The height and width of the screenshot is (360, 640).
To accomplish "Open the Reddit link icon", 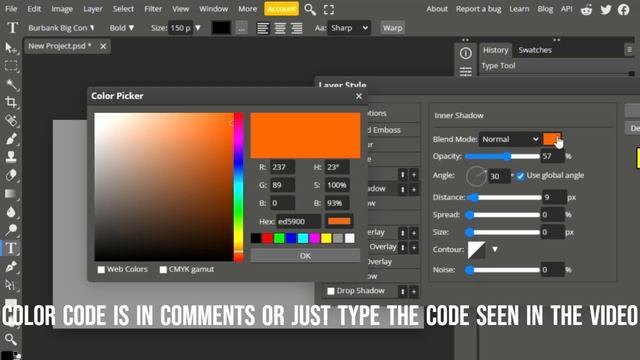I will click(x=587, y=9).
